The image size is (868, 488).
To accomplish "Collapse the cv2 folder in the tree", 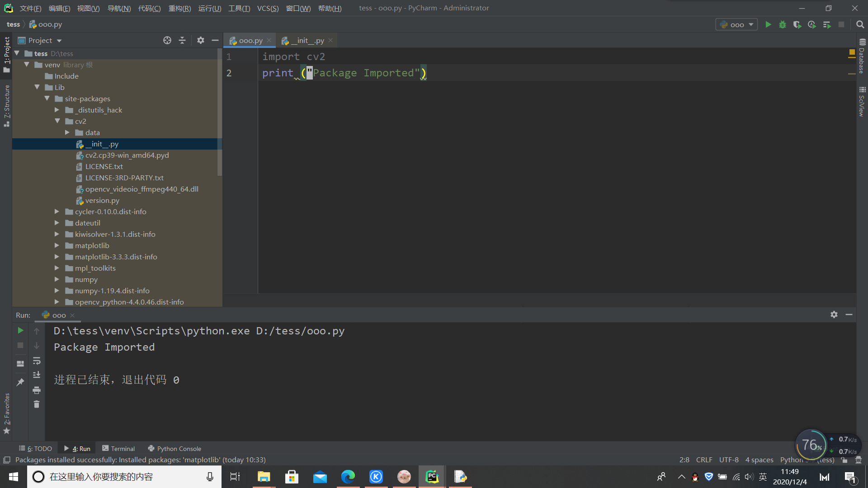I will (x=57, y=121).
